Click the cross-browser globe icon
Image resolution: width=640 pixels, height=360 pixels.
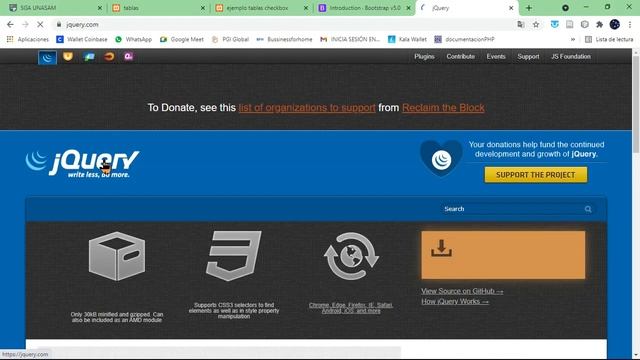351,256
